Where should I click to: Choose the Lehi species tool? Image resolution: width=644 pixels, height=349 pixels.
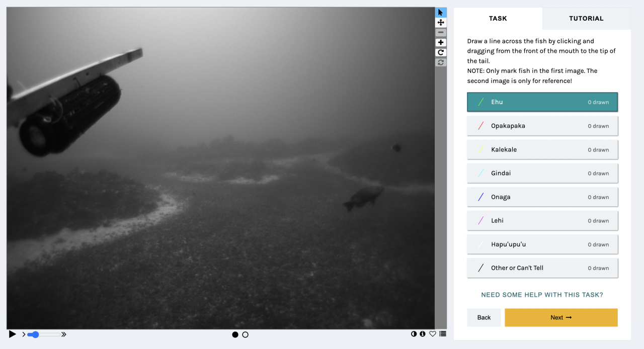[x=542, y=220]
